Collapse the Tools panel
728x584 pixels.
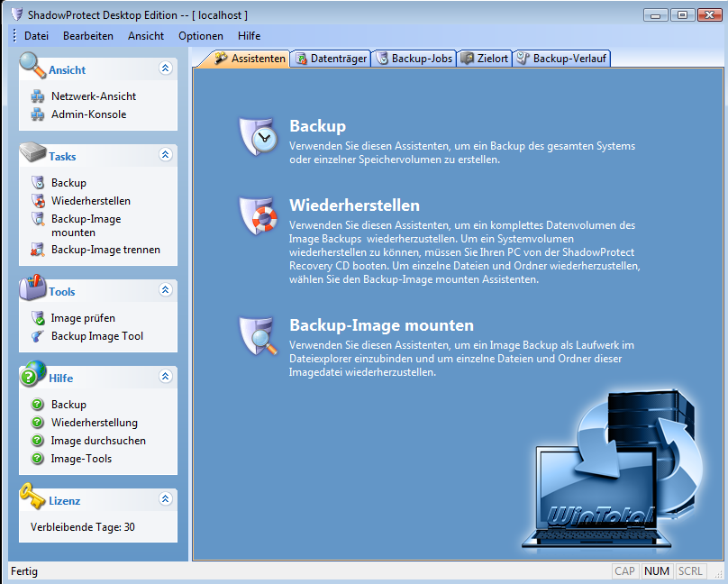(165, 290)
